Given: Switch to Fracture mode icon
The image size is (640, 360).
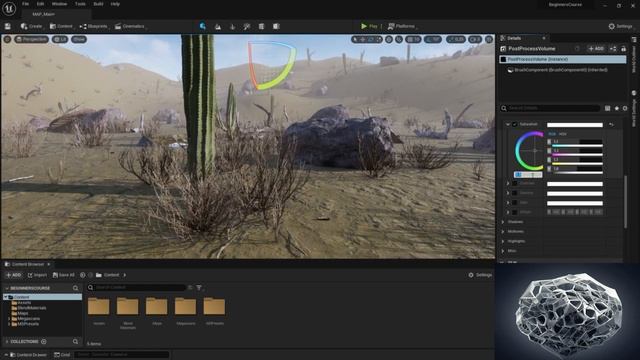Looking at the screenshot, I should tap(261, 27).
